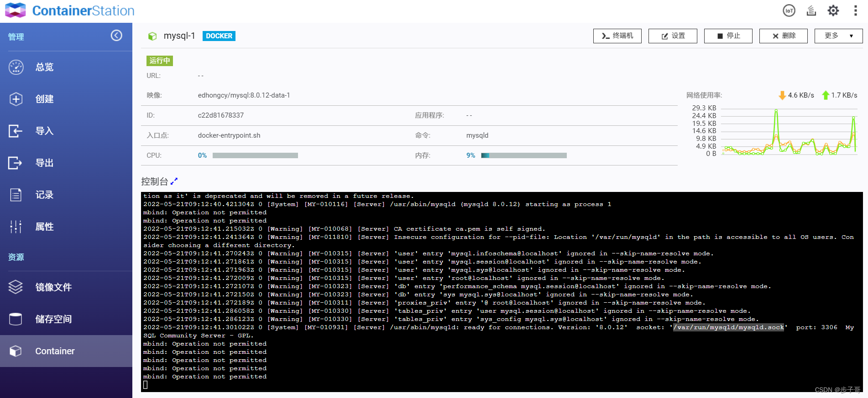The image size is (868, 398).
Task: Click the green upload arrow icon
Action: click(826, 95)
